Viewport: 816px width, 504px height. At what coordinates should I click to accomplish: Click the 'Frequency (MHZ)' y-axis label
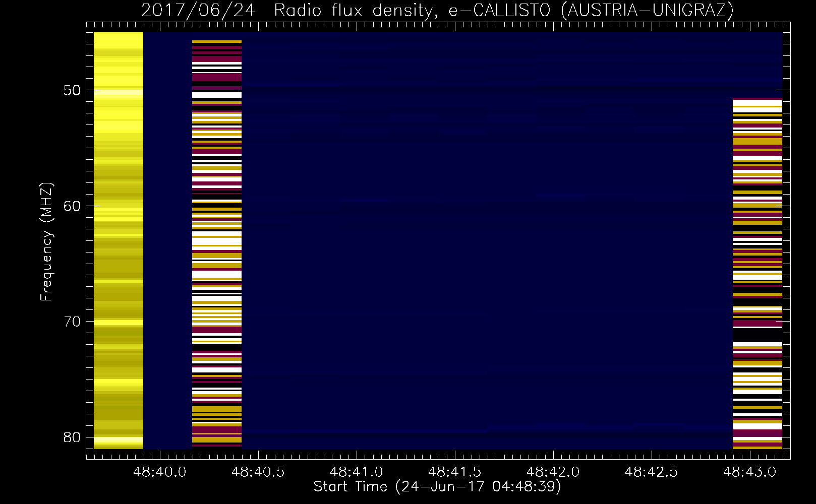(x=46, y=241)
